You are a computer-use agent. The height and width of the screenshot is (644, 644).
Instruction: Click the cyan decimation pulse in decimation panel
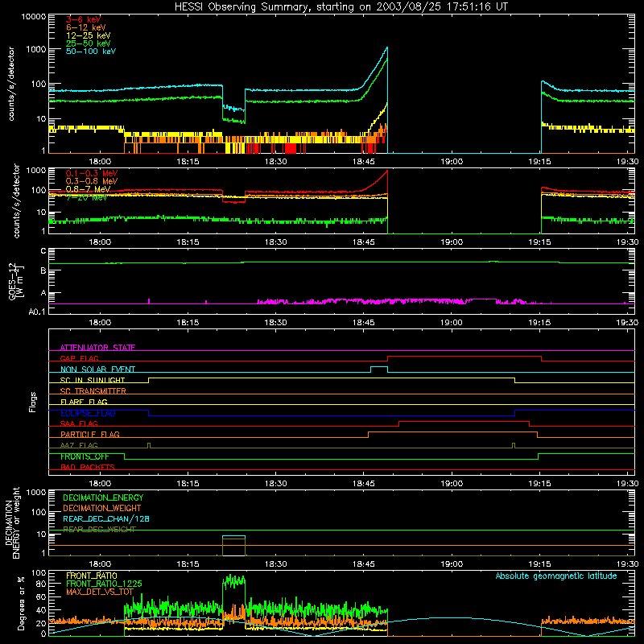click(233, 536)
